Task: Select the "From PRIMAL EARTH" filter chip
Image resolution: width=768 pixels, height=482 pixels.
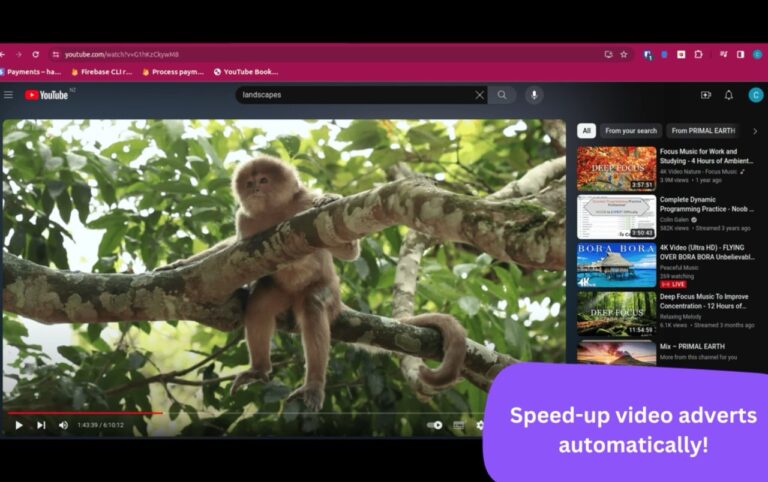Action: [703, 131]
